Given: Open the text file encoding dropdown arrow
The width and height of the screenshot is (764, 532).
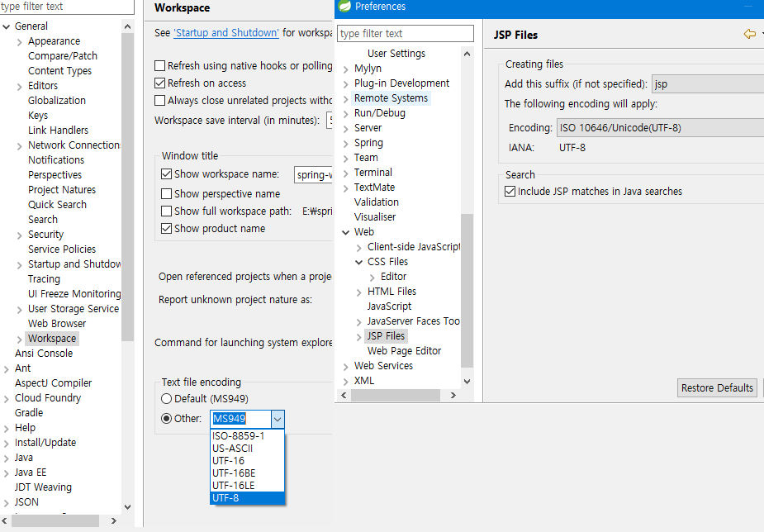Looking at the screenshot, I should [278, 419].
